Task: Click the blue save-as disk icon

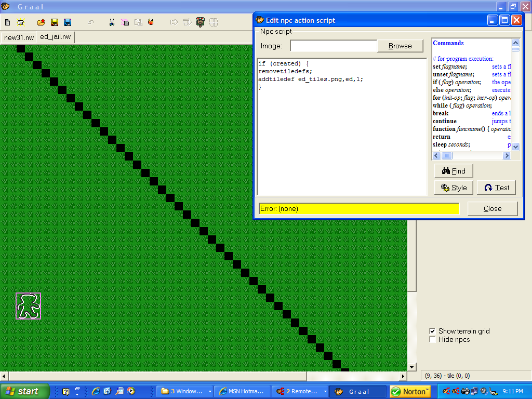Action: pyautogui.click(x=68, y=22)
